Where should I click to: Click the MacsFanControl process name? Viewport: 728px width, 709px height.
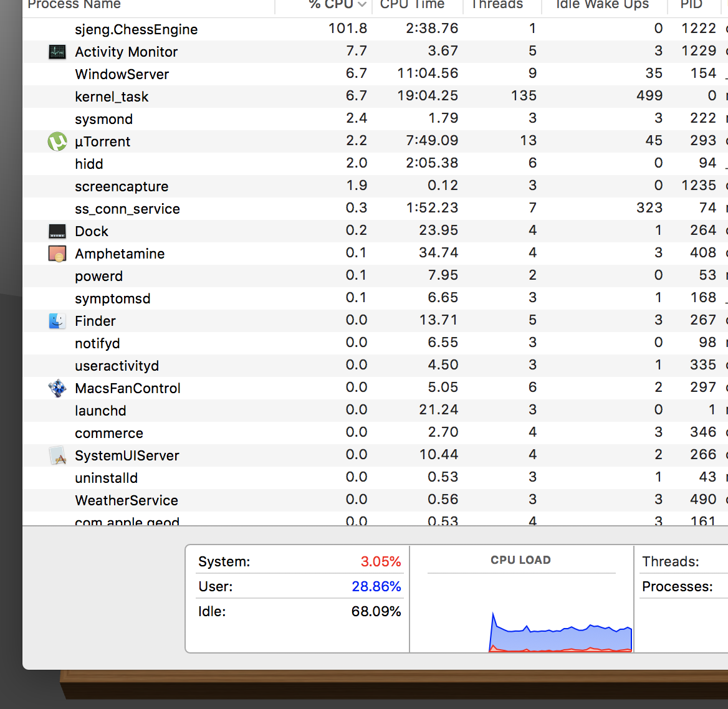pyautogui.click(x=128, y=388)
